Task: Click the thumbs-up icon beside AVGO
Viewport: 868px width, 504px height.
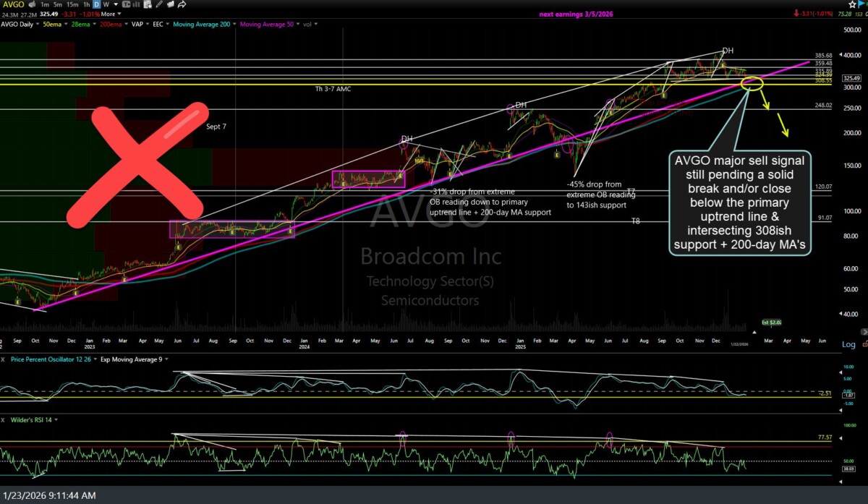Action: 32,4
